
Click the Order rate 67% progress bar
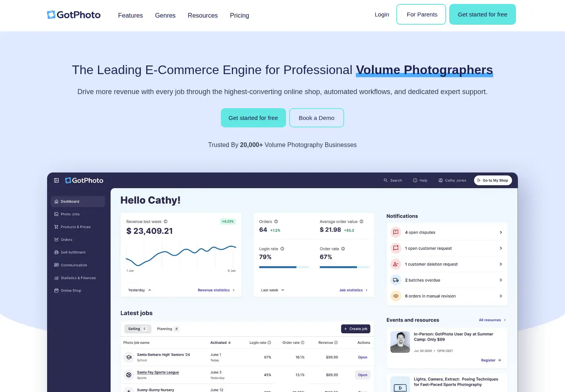[344, 267]
